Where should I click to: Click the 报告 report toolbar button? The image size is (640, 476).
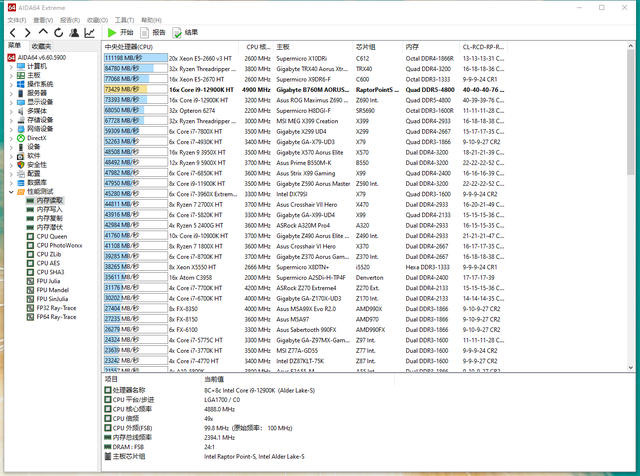153,33
